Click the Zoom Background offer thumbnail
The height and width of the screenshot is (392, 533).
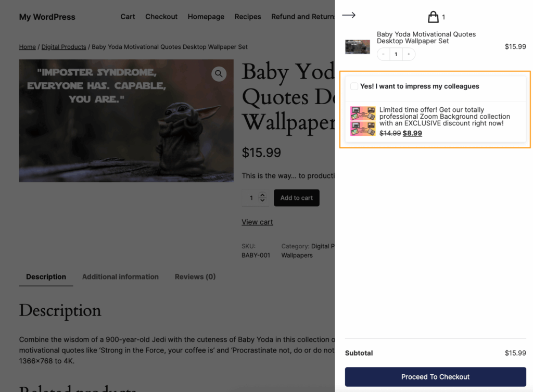click(363, 121)
